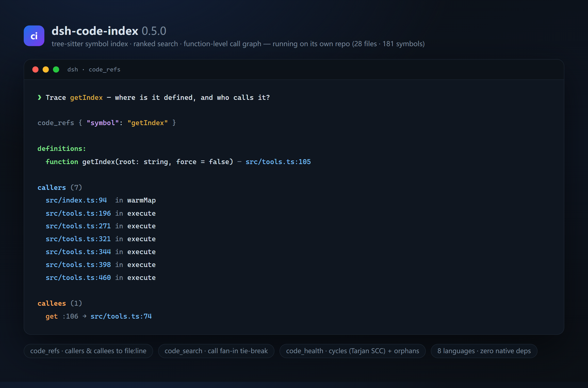This screenshot has height=388, width=588.
Task: Click the version number 0.5.0
Action: (x=154, y=31)
